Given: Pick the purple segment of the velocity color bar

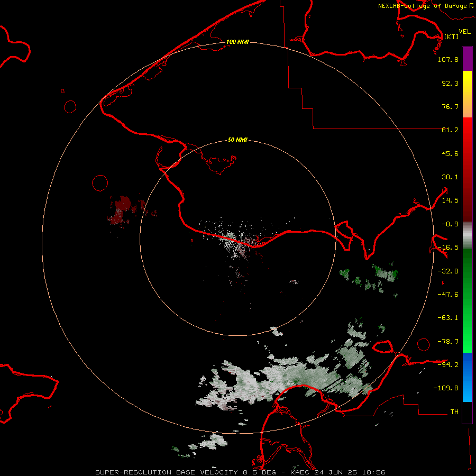Looking at the screenshot, I should [467, 59].
